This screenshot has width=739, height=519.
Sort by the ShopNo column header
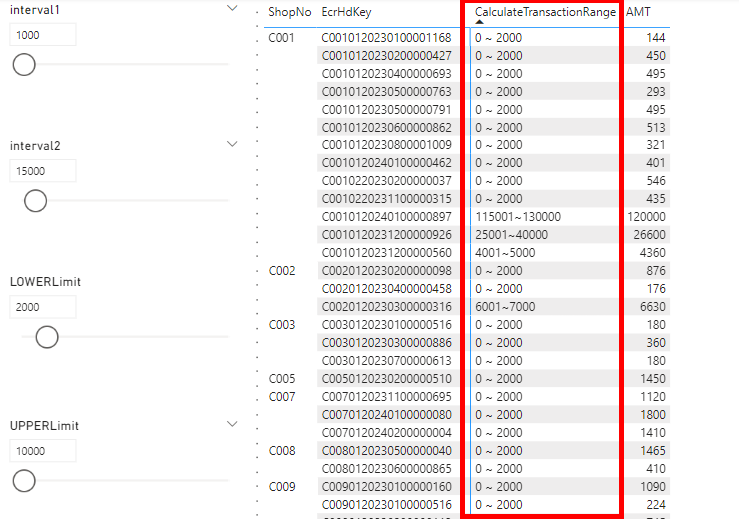tap(289, 12)
